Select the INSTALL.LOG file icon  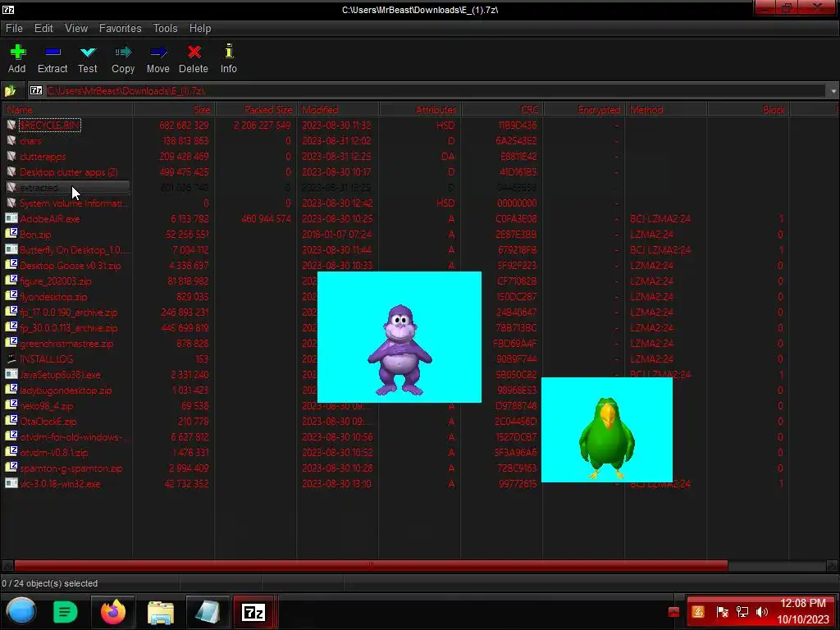click(x=11, y=358)
